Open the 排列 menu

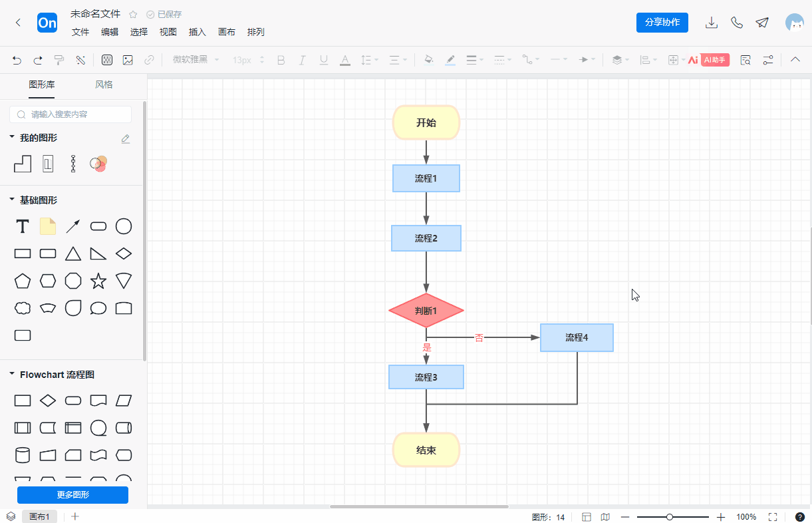(256, 32)
